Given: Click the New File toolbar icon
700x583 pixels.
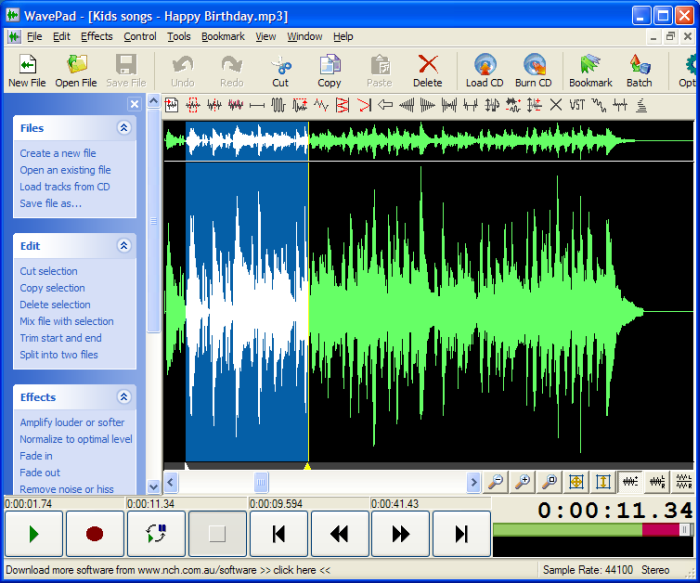Looking at the screenshot, I should pyautogui.click(x=27, y=71).
